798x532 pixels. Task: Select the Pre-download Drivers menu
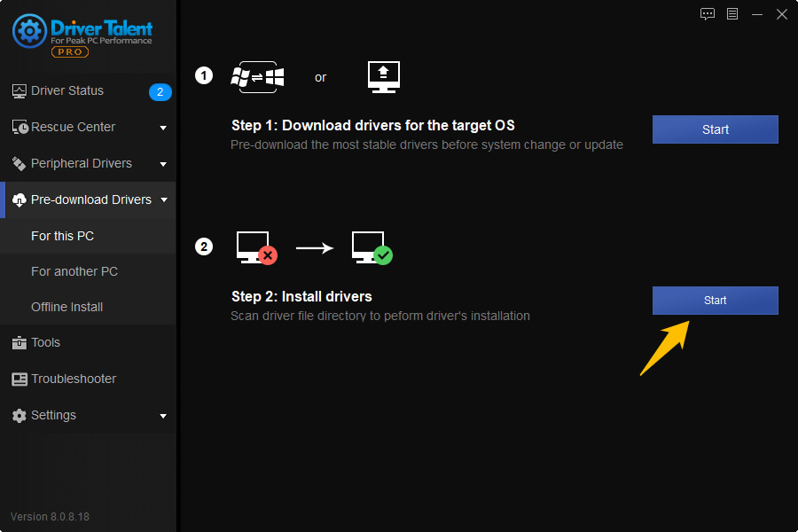[88, 199]
